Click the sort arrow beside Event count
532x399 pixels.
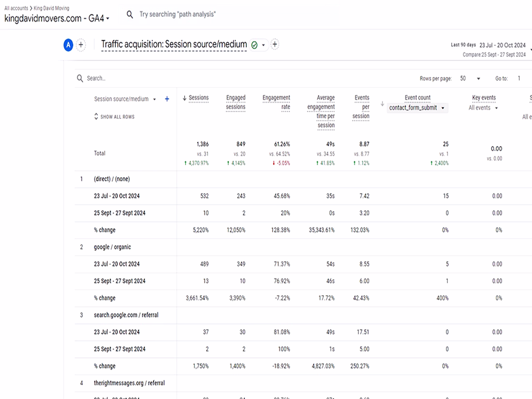coord(383,103)
